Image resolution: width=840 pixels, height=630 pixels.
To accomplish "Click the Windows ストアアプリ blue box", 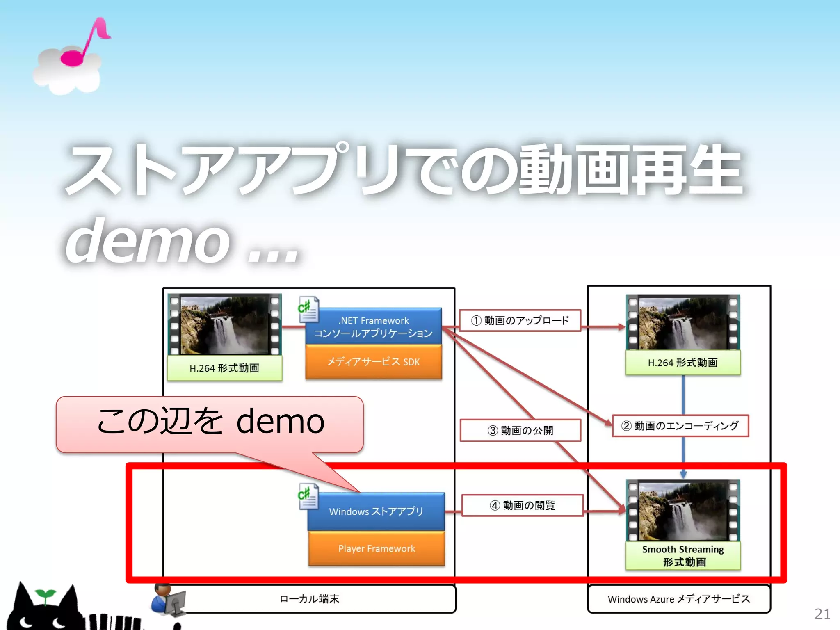I will click(376, 511).
